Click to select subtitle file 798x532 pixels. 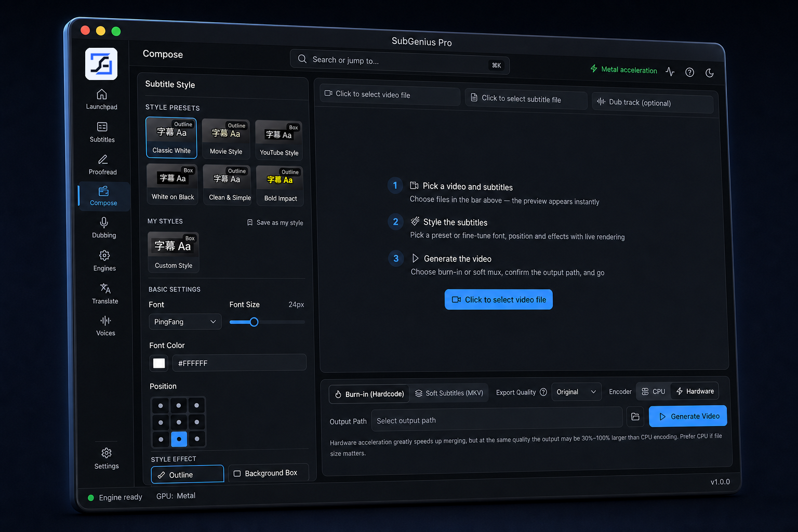526,99
